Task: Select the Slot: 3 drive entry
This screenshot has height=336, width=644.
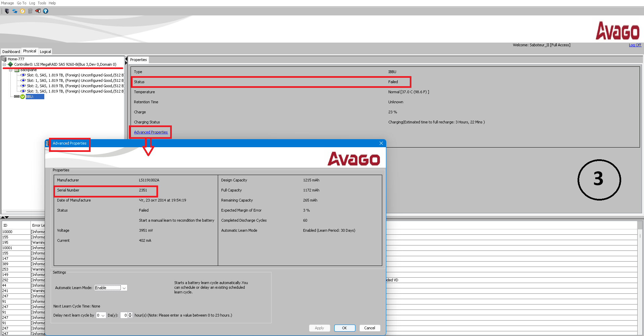Action: tap(75, 91)
